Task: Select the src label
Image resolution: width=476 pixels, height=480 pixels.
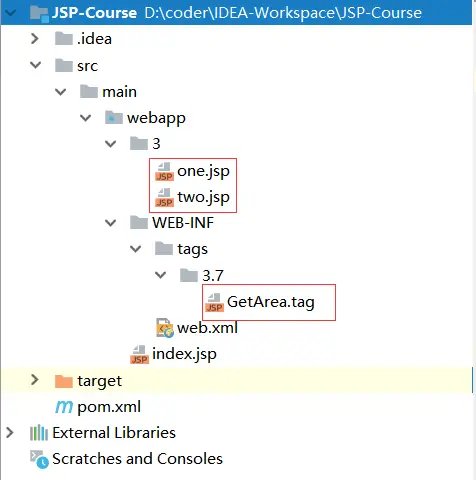Action: pyautogui.click(x=87, y=66)
